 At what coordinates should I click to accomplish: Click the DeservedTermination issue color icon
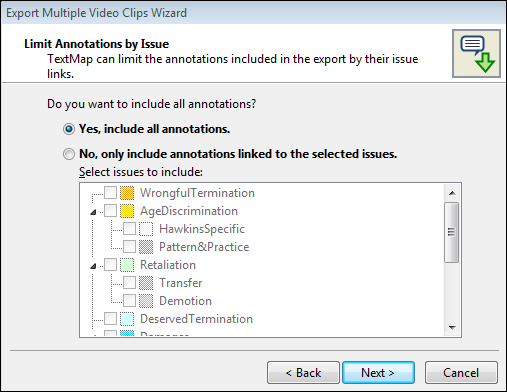127,319
